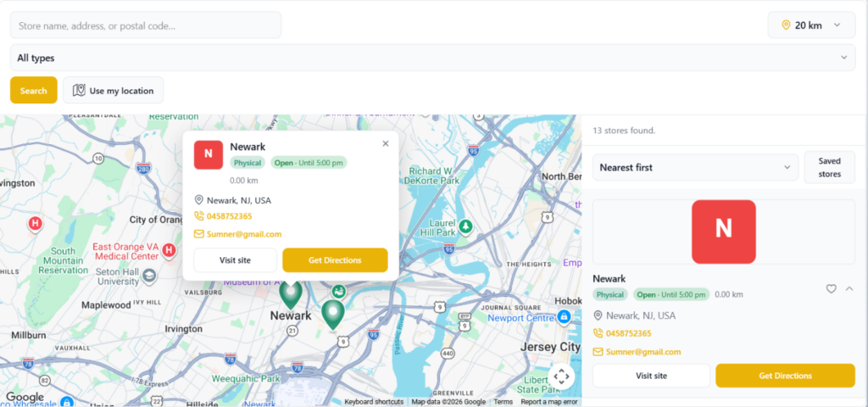Click the yellow Search button

34,90
